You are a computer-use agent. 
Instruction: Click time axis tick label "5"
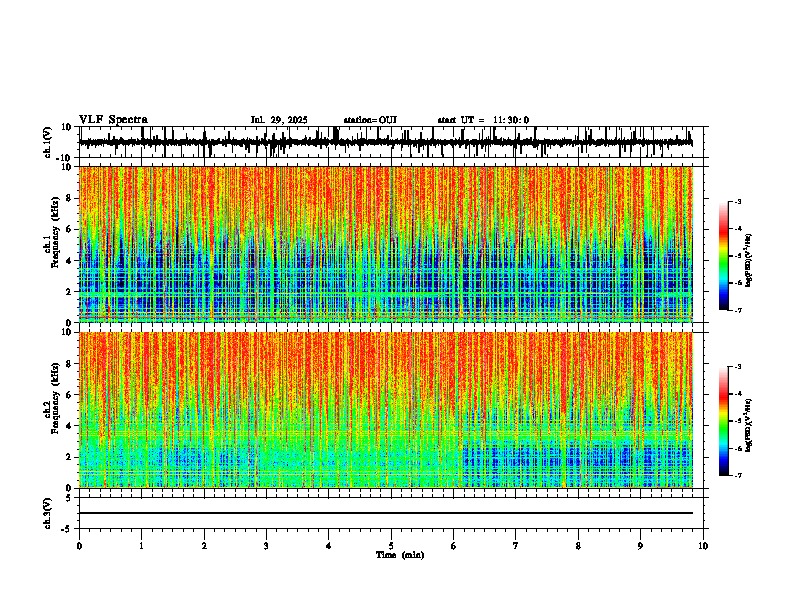pos(391,546)
